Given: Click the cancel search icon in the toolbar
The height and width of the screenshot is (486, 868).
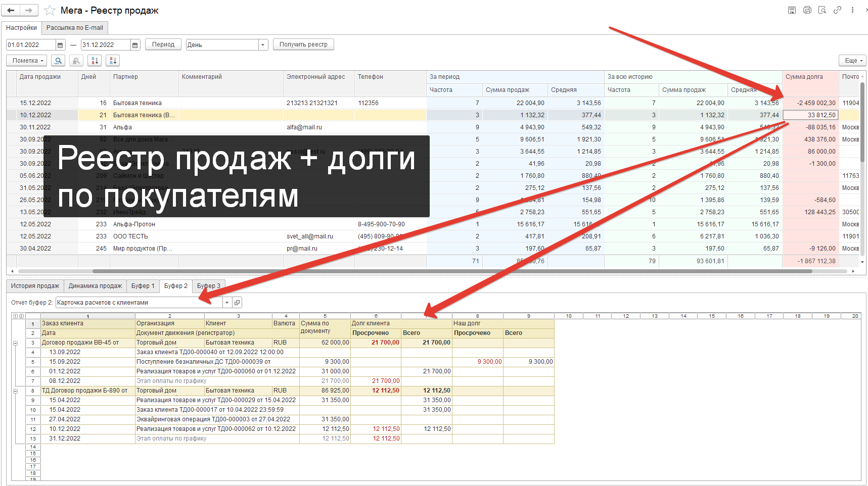Looking at the screenshot, I should coord(76,61).
